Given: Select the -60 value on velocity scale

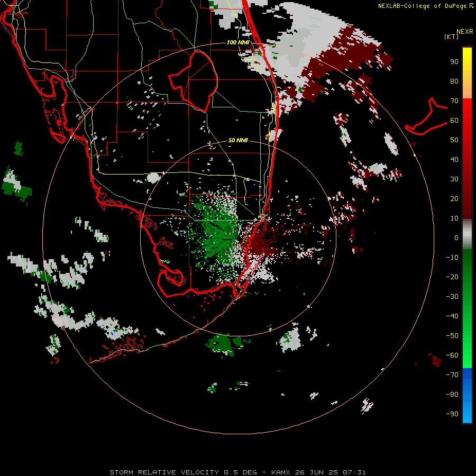Looking at the screenshot, I should pos(452,355).
